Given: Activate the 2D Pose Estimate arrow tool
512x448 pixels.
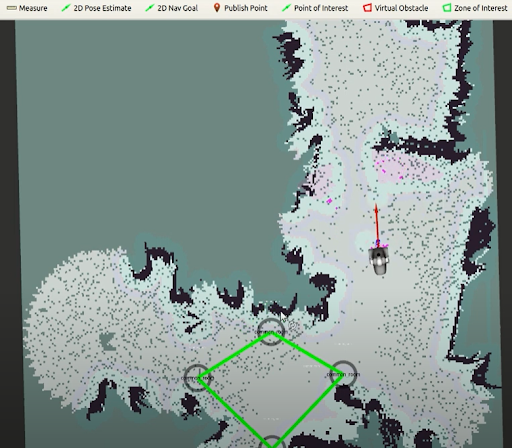Looking at the screenshot, I should 96,8.
